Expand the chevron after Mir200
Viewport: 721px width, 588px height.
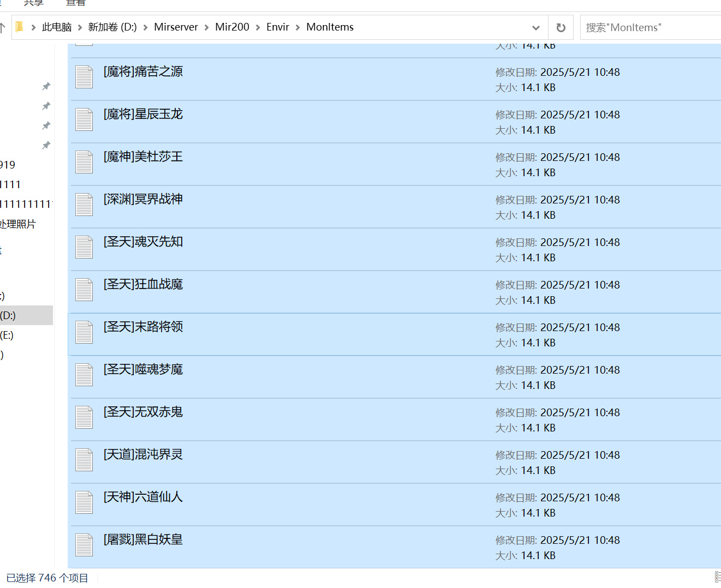pos(258,27)
